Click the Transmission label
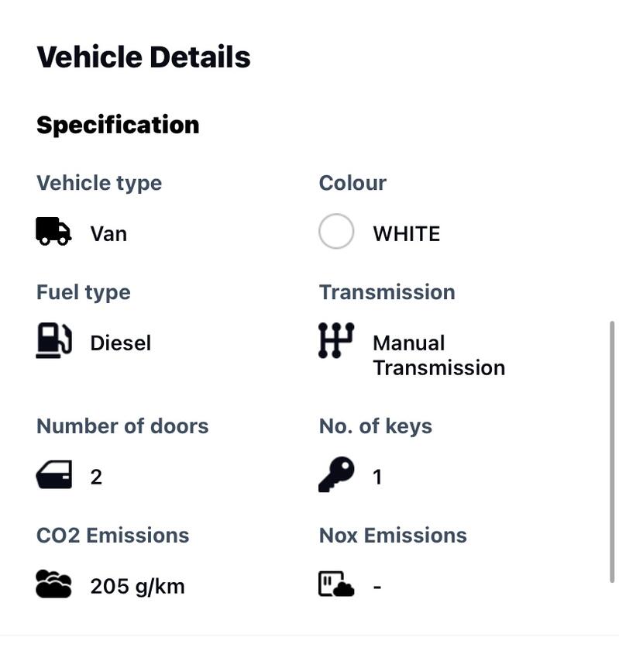This screenshot has width=619, height=672. click(387, 292)
